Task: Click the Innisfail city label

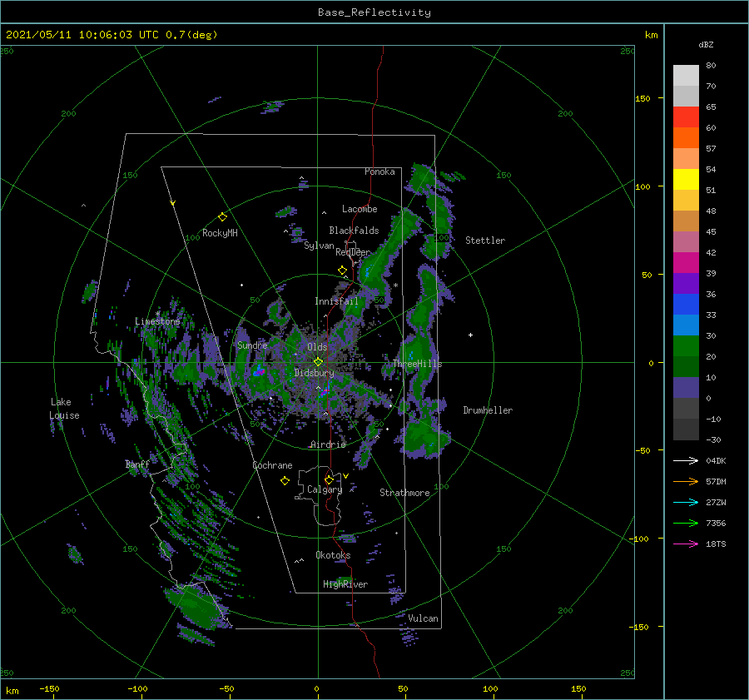Action: point(336,301)
